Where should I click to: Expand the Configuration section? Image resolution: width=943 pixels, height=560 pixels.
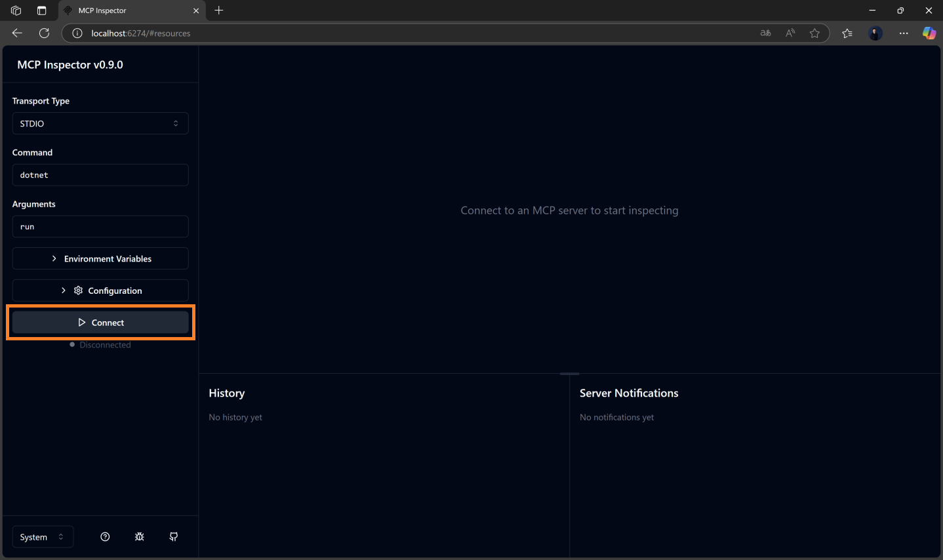point(100,290)
